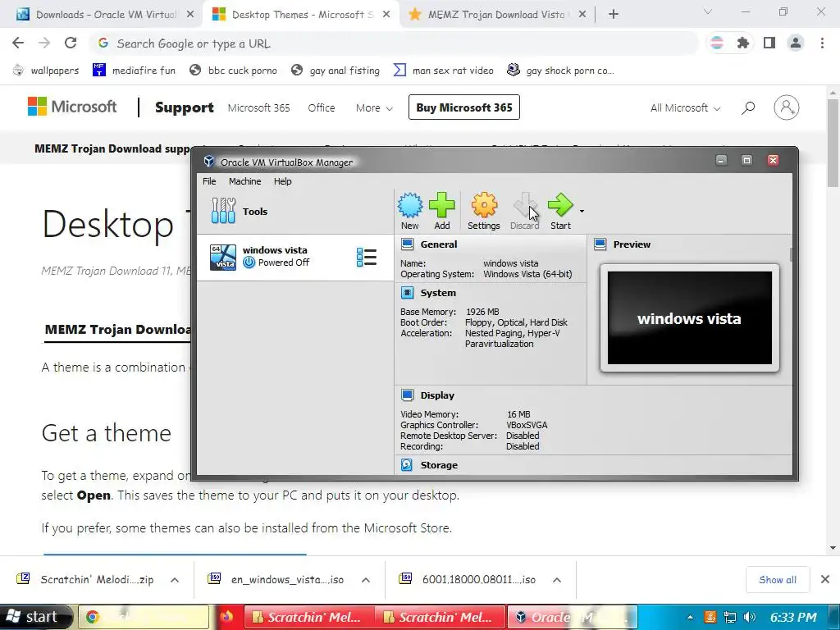Close the downloads bar

825,579
